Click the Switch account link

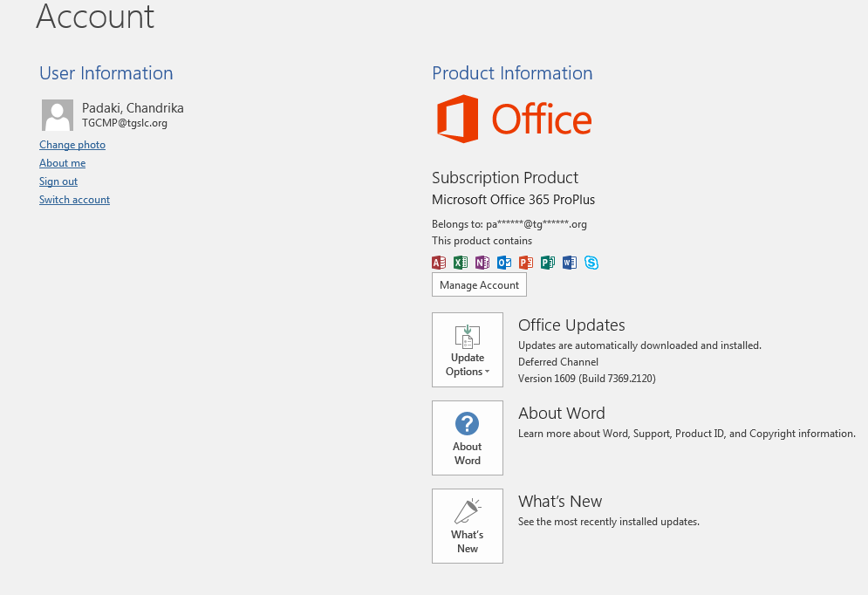75,199
